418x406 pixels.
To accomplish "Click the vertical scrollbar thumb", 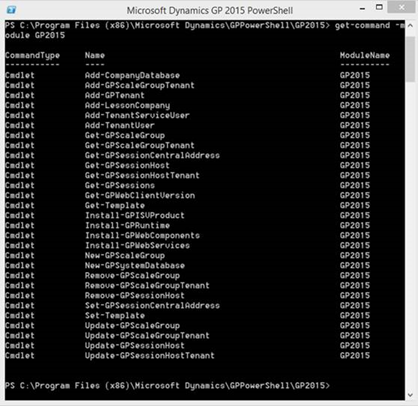I will (x=410, y=59).
